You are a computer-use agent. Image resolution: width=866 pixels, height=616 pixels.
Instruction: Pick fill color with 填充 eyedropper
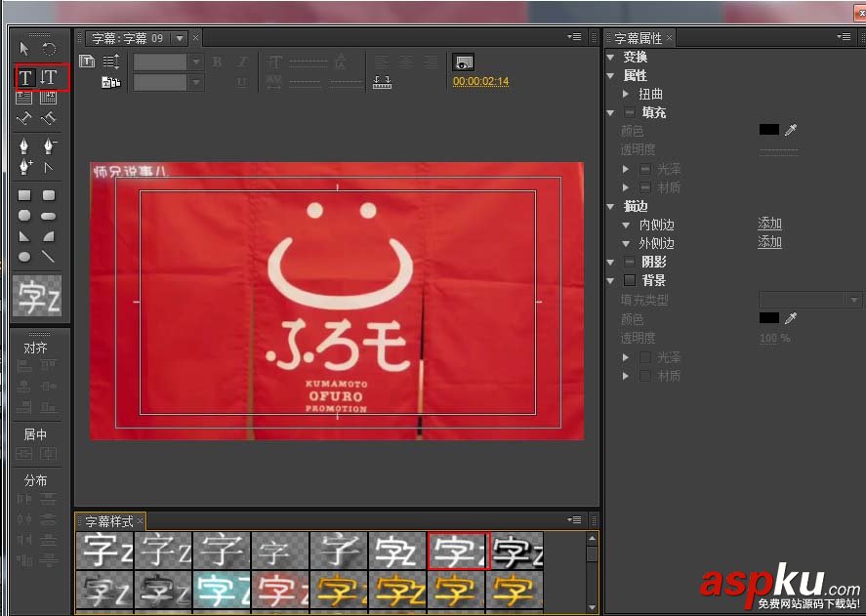(x=791, y=130)
